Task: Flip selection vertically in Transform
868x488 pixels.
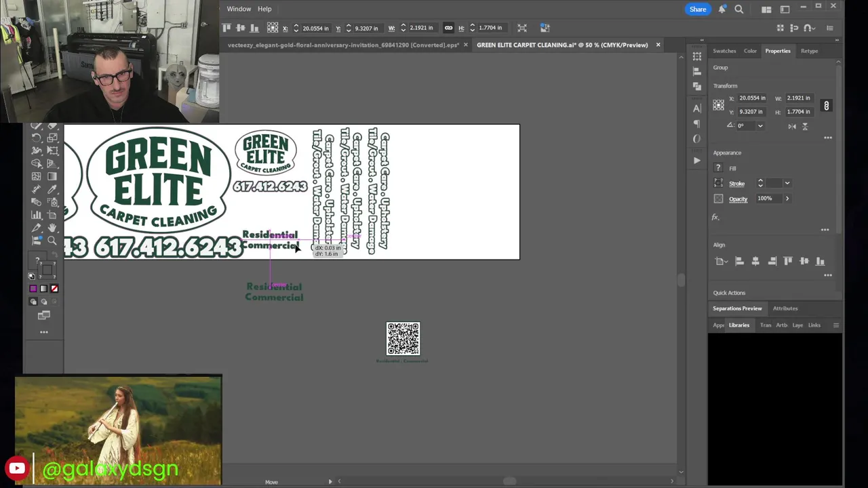Action: pyautogui.click(x=805, y=126)
